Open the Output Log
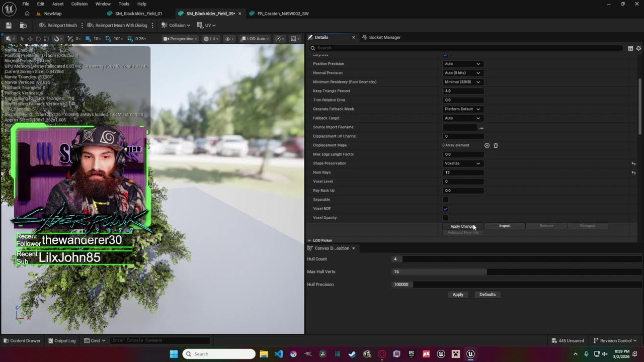The width and height of the screenshot is (644, 362). pos(62,340)
